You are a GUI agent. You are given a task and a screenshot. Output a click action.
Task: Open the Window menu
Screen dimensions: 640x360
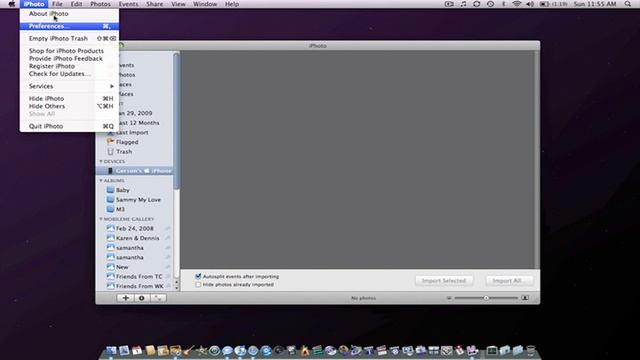[x=205, y=4]
